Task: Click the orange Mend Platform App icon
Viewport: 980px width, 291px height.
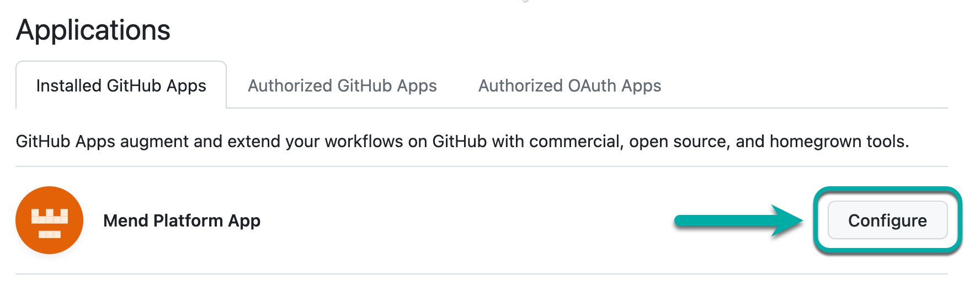Action: tap(49, 220)
